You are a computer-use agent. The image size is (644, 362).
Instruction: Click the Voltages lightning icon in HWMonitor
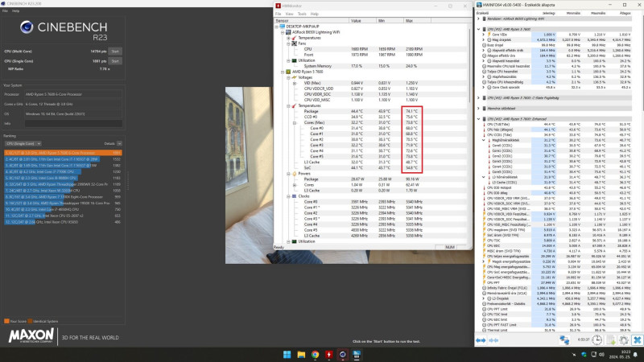[x=294, y=77]
